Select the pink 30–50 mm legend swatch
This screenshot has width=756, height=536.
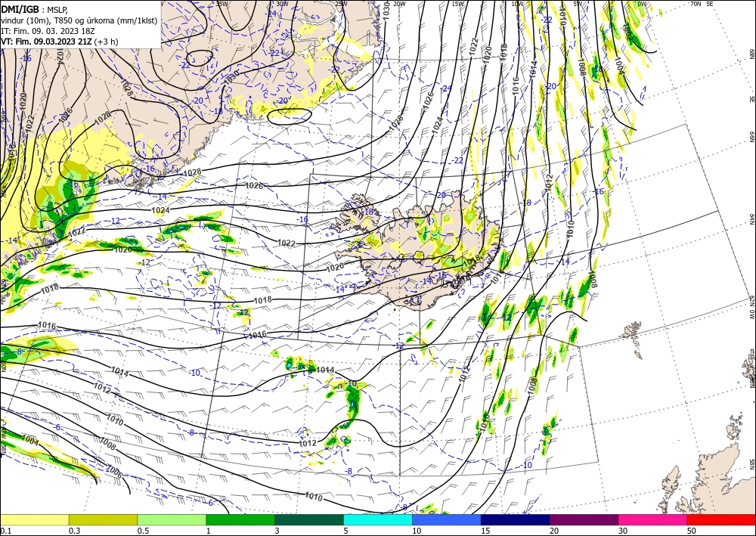point(653,519)
